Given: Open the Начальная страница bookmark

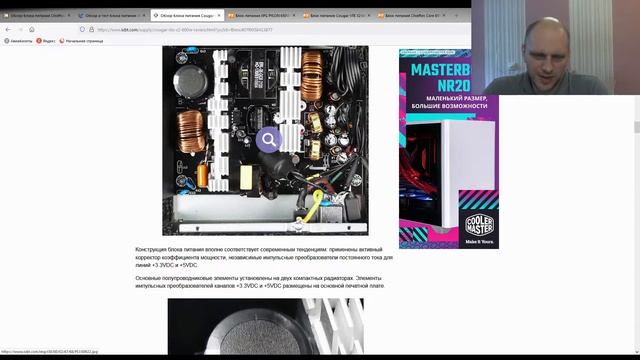Looking at the screenshot, I should (x=81, y=41).
